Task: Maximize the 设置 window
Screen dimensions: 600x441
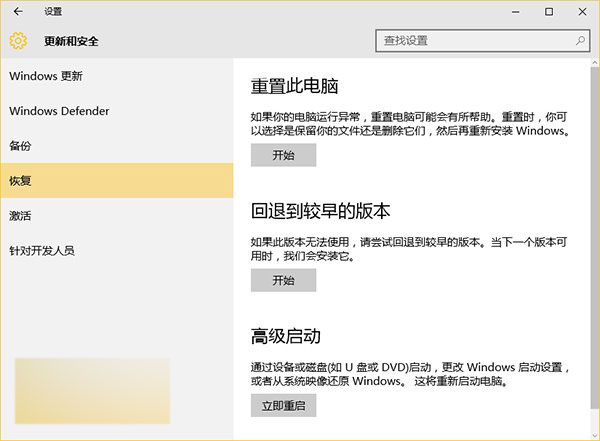Action: (x=549, y=12)
